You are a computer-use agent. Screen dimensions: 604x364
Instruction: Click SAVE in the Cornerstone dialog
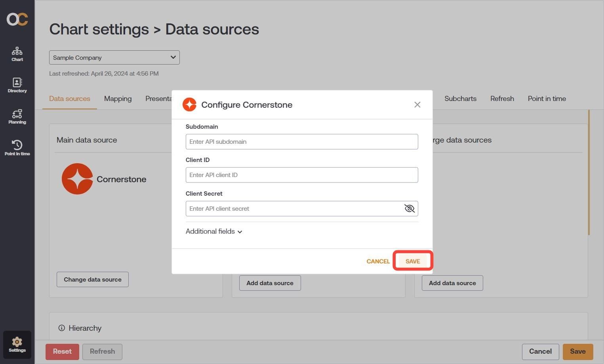413,261
